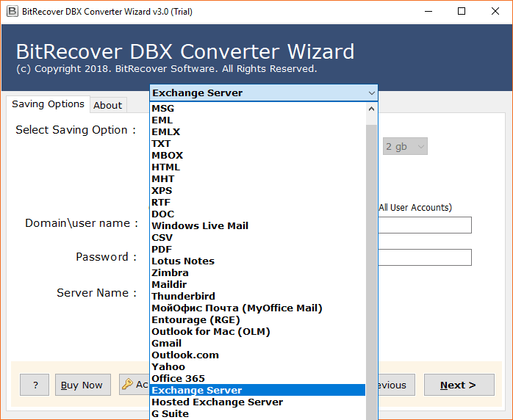This screenshot has width=513, height=420.
Task: Choose G Suite from dropdown list
Action: (170, 413)
